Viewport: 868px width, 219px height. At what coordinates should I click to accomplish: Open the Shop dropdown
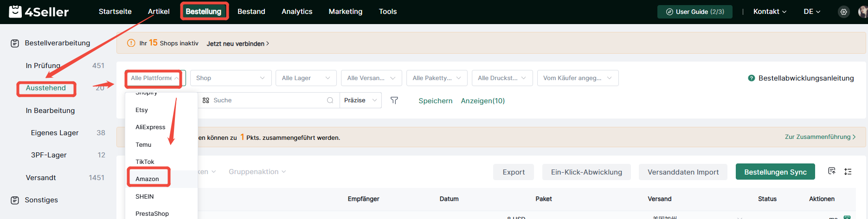[x=231, y=78]
